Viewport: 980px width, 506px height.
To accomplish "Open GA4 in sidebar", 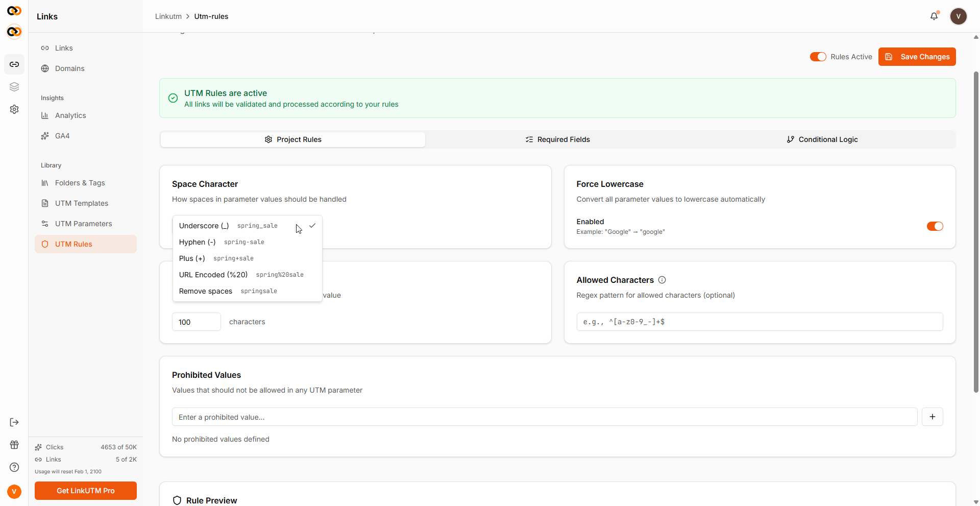I will (x=86, y=136).
